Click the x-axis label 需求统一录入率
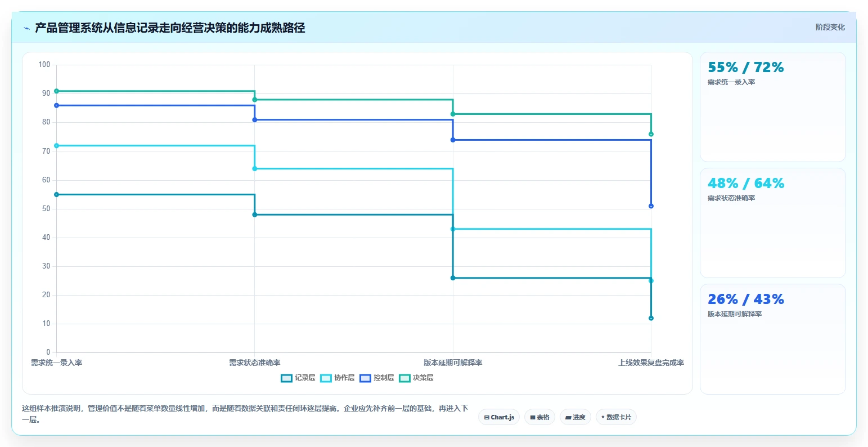Screen dimensions: 868x447 click(56, 363)
